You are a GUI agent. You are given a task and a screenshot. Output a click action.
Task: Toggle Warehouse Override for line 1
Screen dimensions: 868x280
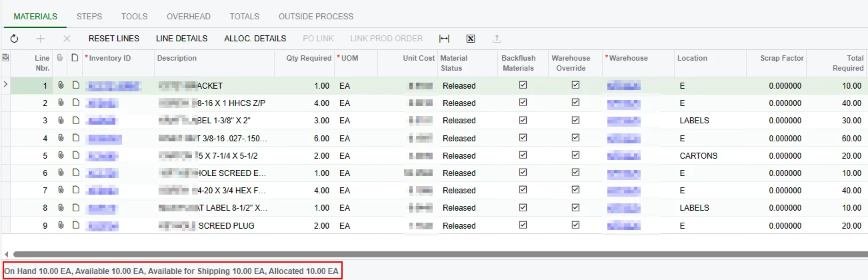point(575,85)
